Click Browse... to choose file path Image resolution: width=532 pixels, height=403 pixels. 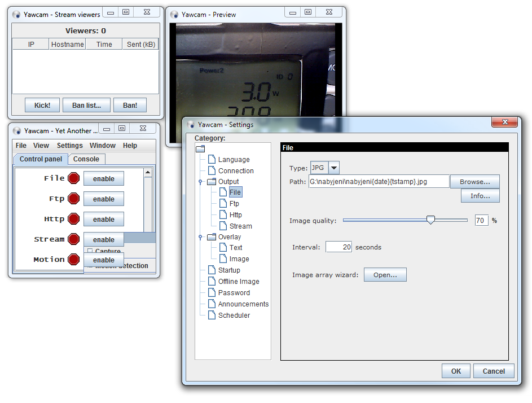point(475,182)
